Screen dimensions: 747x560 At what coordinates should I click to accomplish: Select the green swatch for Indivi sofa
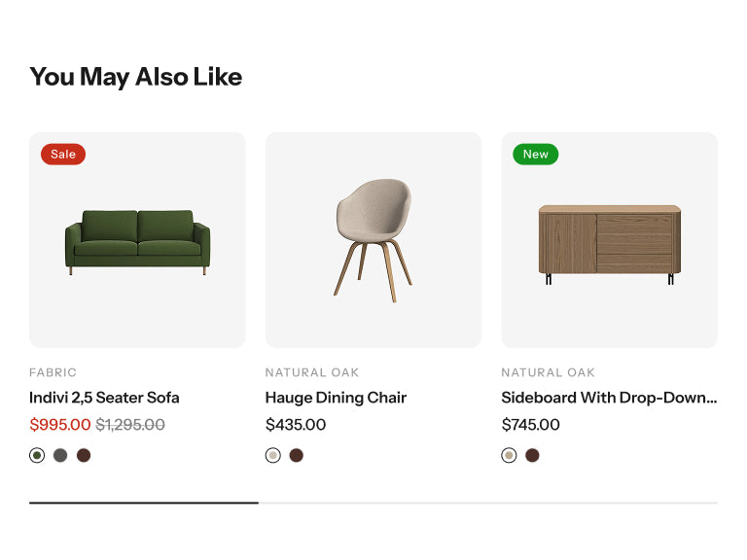click(37, 455)
